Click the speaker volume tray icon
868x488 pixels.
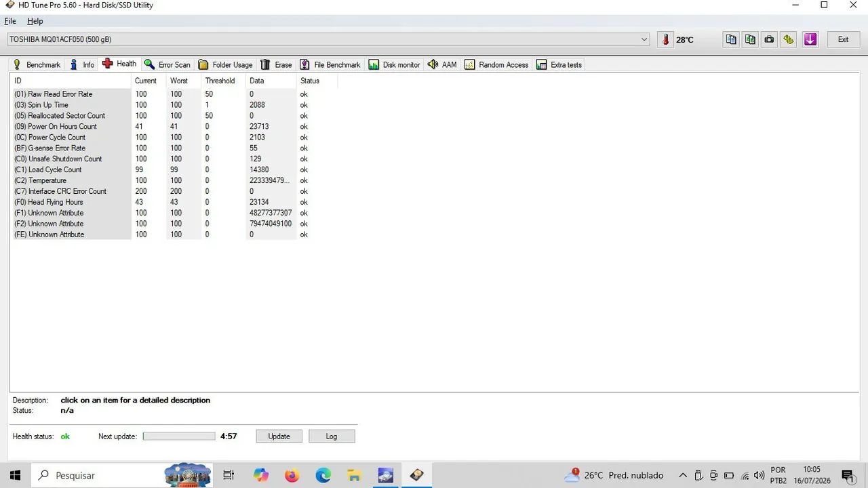[x=759, y=475]
